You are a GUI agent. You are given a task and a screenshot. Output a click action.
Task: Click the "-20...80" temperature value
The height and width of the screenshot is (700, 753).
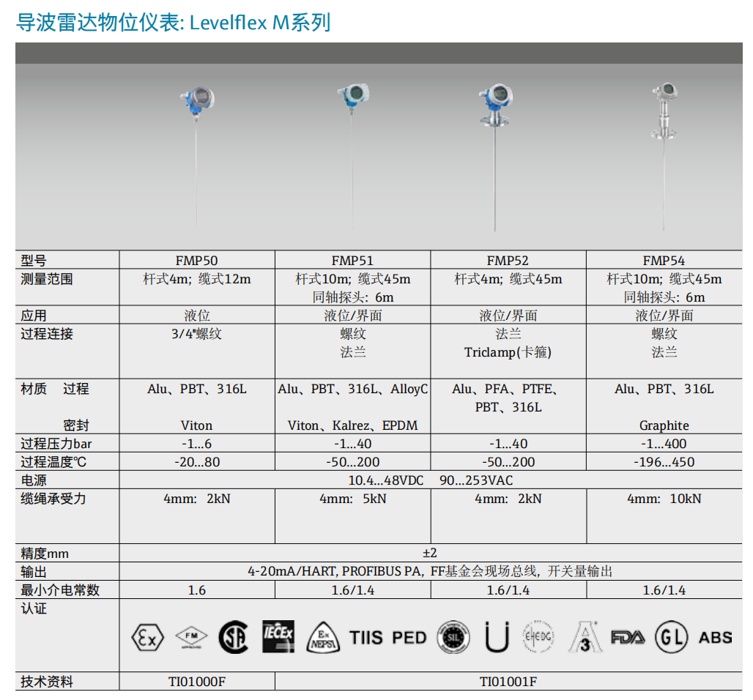click(197, 462)
